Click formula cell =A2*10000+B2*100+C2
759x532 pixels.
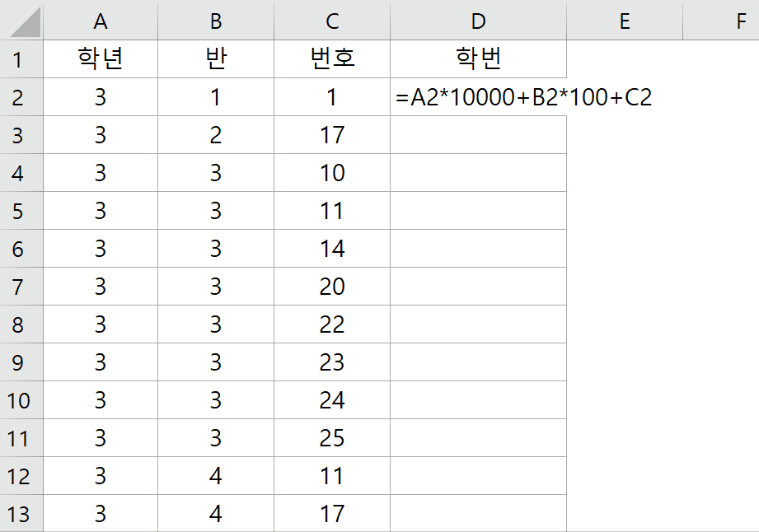[524, 97]
